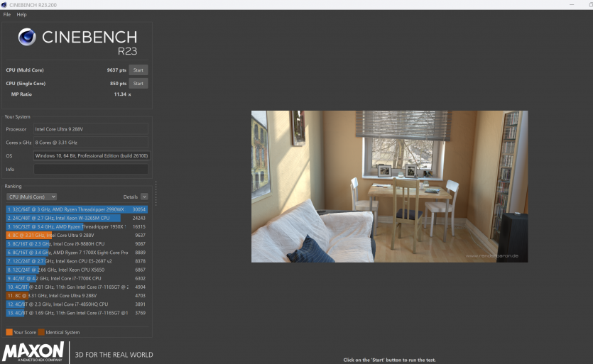Open the File menu
The width and height of the screenshot is (593, 364).
7,14
